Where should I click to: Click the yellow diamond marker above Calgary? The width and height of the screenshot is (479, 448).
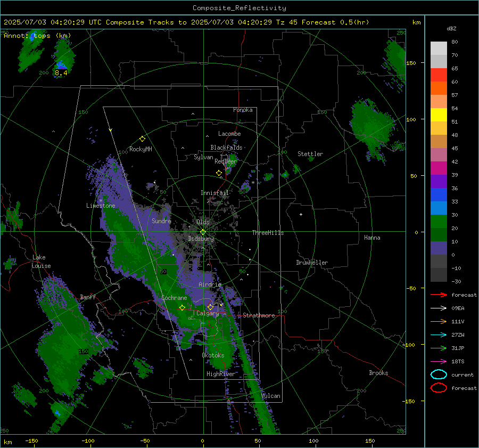(210, 307)
